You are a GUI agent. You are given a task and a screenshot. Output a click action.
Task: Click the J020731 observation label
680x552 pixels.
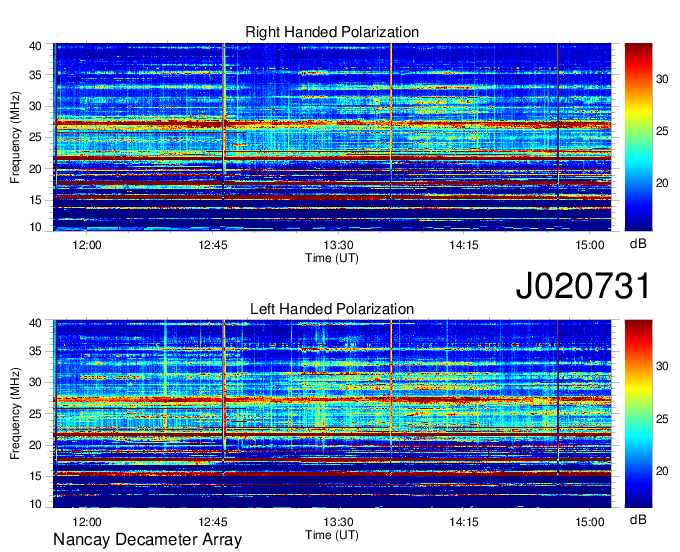pos(583,285)
